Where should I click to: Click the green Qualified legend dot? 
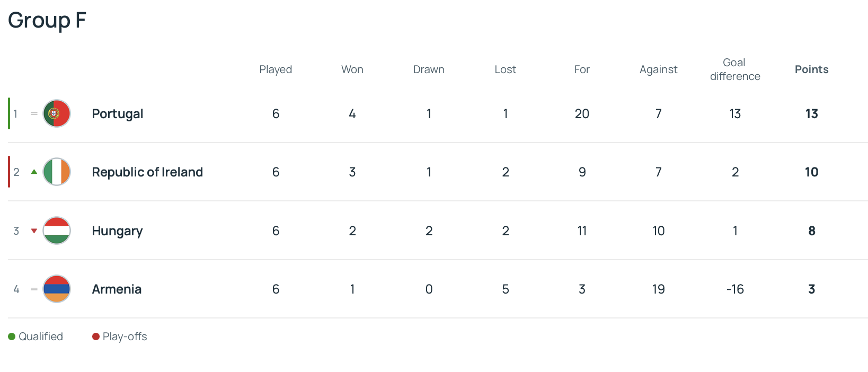12,336
